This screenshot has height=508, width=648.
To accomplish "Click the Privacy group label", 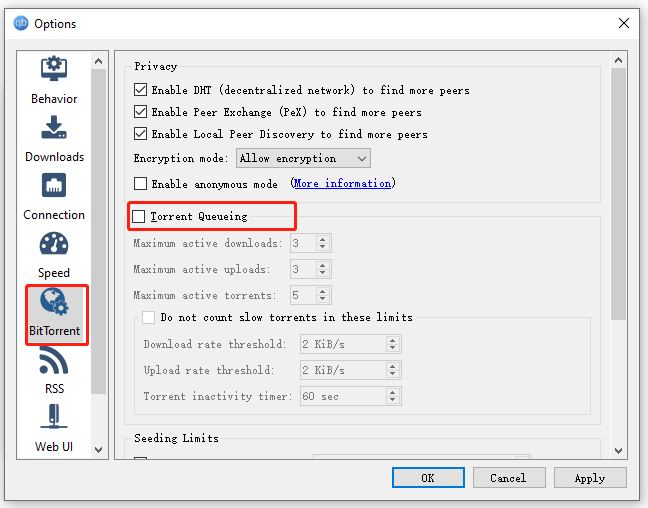I will (155, 66).
